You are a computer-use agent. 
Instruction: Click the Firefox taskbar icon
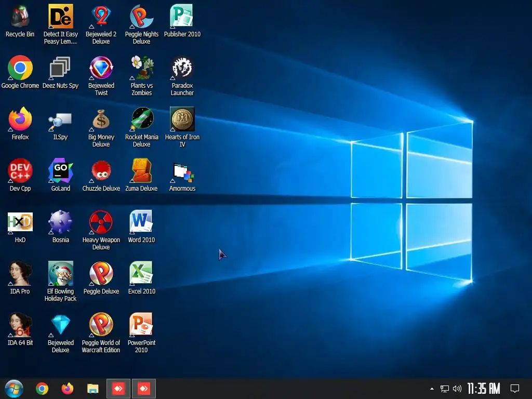point(68,389)
